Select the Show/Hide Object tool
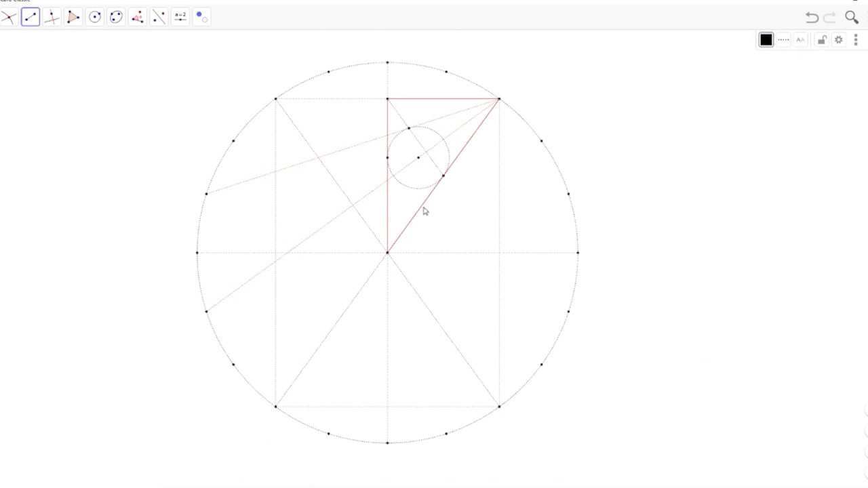 point(201,17)
